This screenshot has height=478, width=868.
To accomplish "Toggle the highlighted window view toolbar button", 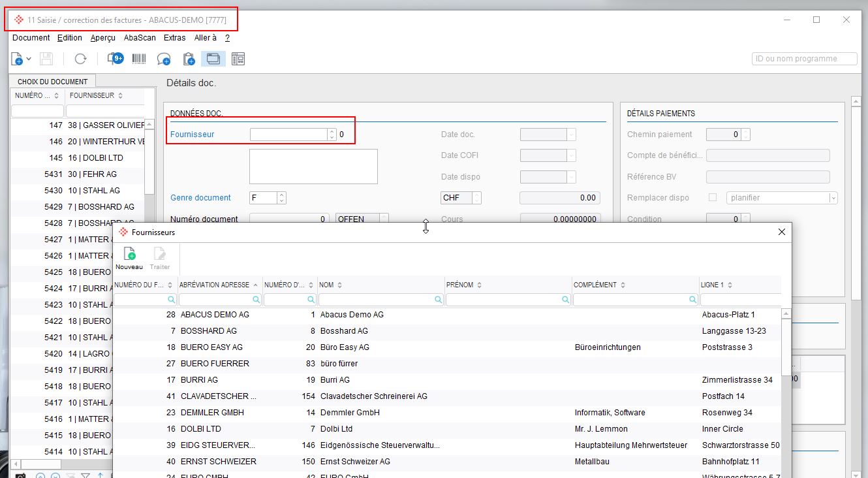I will click(213, 59).
